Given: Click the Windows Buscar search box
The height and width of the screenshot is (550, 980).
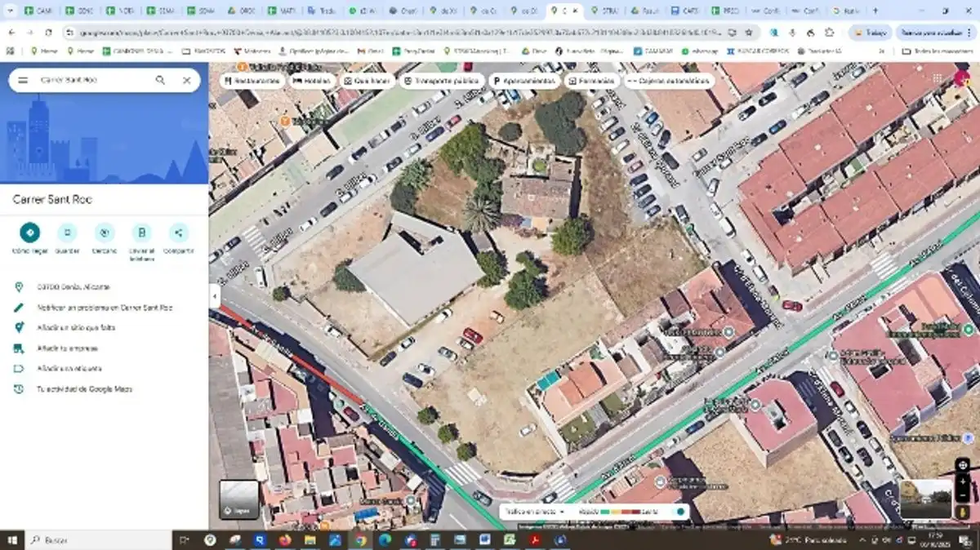Looking at the screenshot, I should tap(98, 540).
